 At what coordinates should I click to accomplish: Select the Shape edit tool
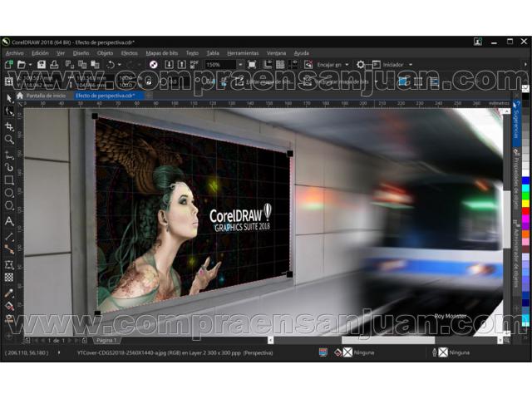pyautogui.click(x=9, y=111)
